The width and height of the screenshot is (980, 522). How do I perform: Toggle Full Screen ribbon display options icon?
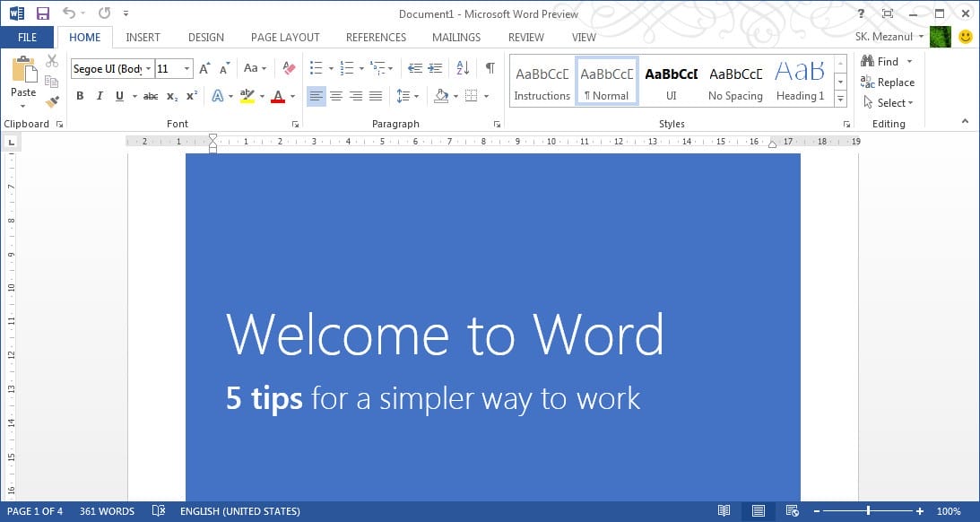pos(887,13)
